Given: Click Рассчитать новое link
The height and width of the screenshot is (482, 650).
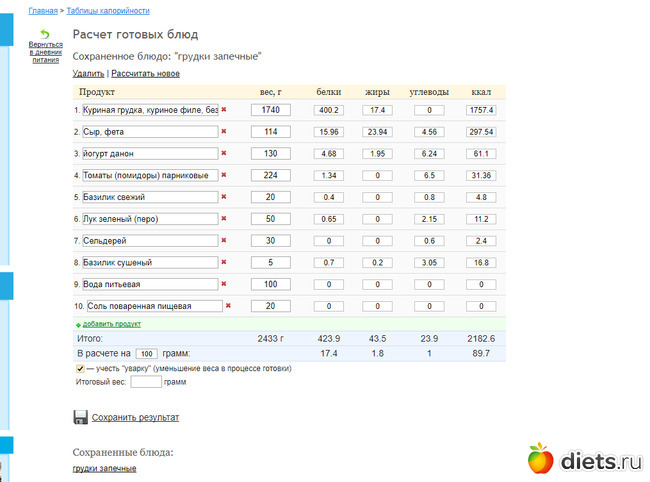Looking at the screenshot, I should coord(146,74).
